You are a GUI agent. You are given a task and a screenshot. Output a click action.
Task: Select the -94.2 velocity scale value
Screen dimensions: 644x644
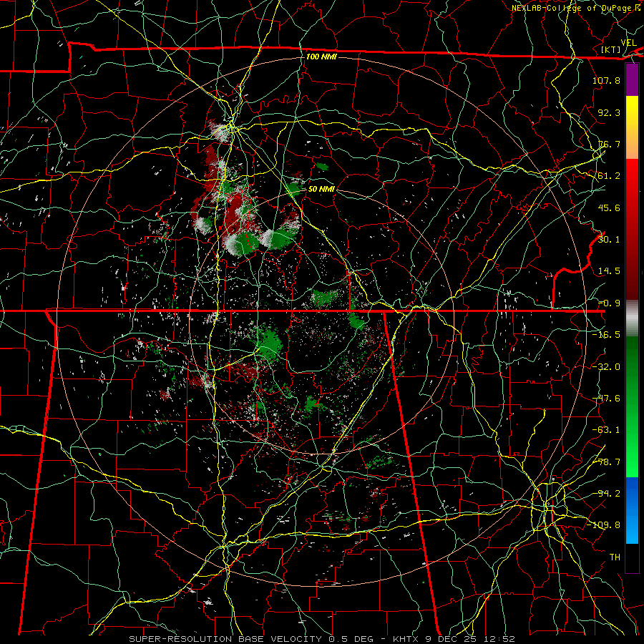(606, 494)
